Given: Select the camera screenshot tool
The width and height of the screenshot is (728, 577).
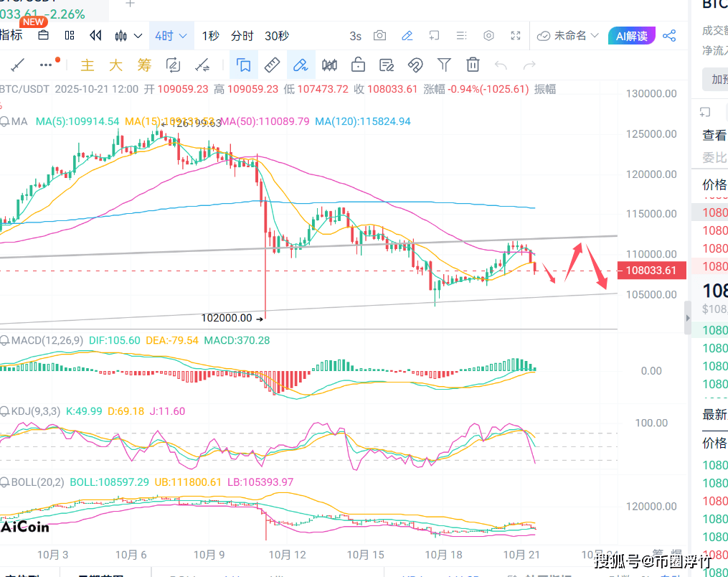Looking at the screenshot, I should 380,35.
